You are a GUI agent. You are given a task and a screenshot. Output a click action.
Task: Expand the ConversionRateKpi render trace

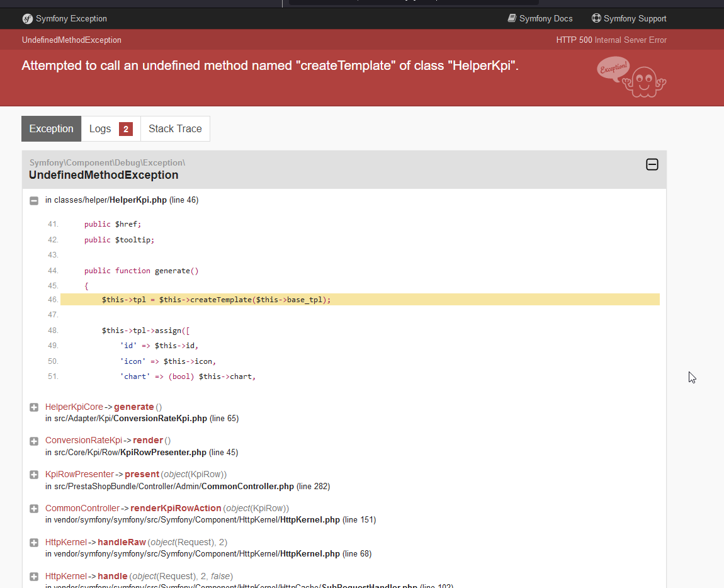coord(34,441)
